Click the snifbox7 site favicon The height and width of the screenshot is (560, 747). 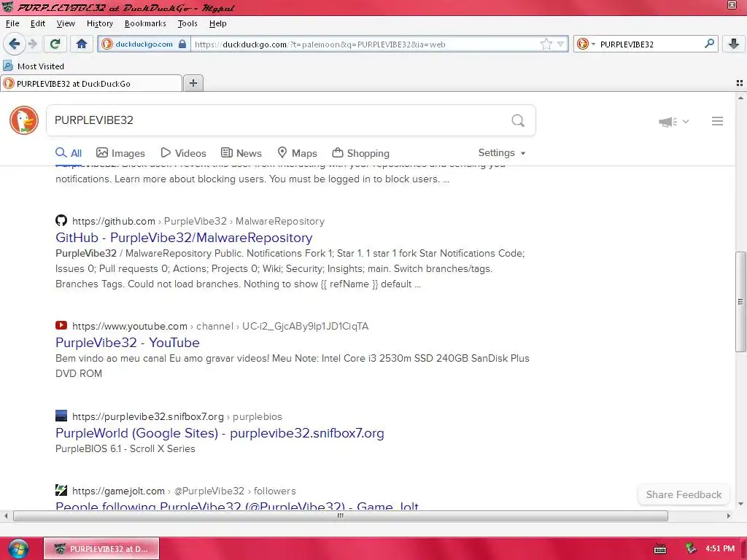tap(61, 416)
